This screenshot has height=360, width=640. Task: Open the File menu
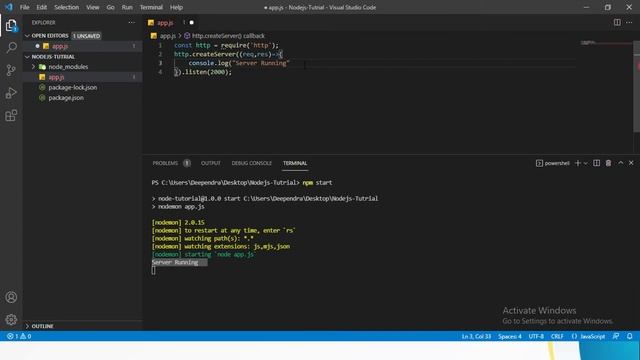(x=24, y=7)
